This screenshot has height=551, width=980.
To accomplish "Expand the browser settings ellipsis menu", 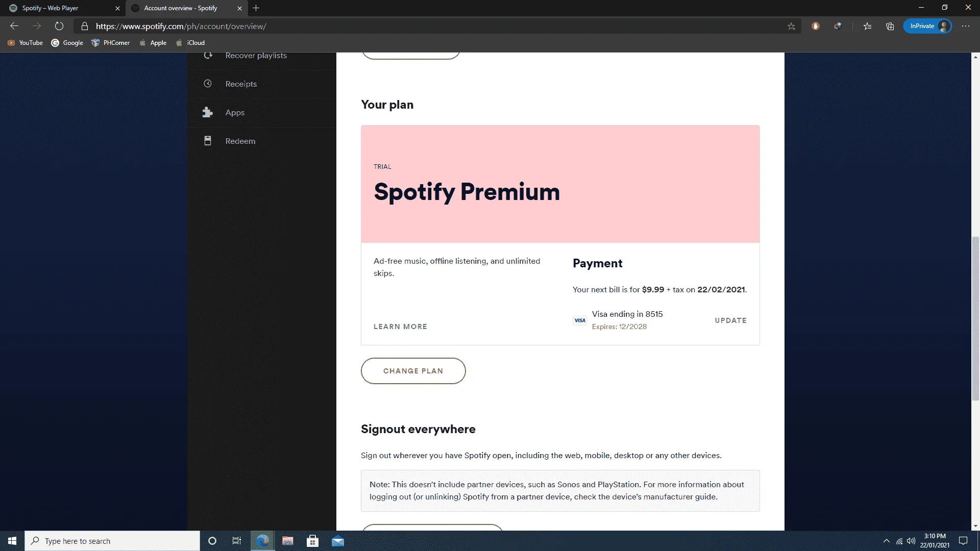I will [x=966, y=26].
